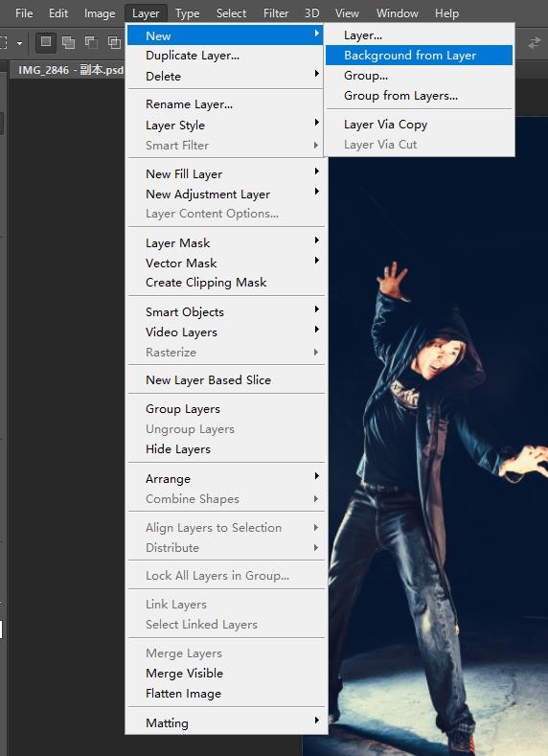Click Duplicate Layer... entry
This screenshot has height=756, width=548.
pos(225,56)
